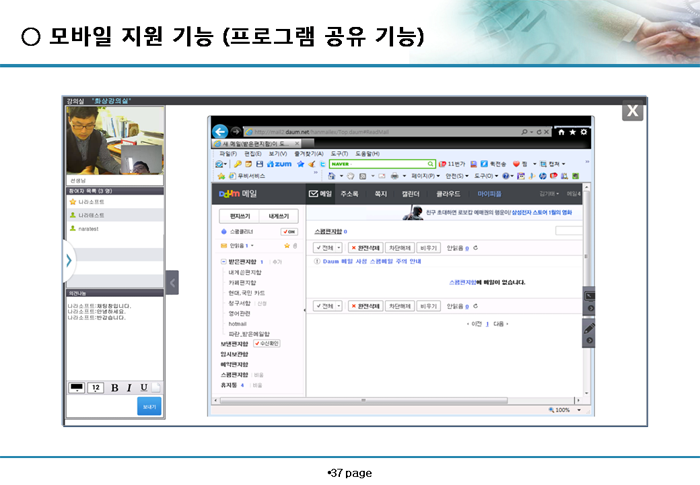This screenshot has height=485, width=700.
Task: Click the horizontal scrollbar in browser
Action: pos(363,400)
